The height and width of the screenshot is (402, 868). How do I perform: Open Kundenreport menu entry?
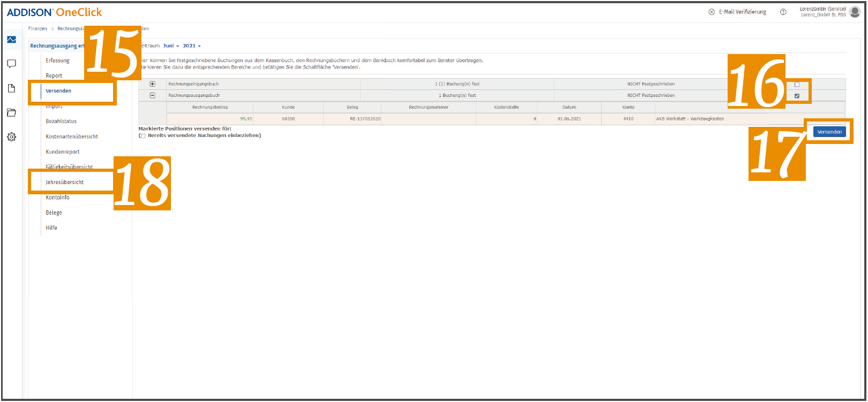click(63, 152)
